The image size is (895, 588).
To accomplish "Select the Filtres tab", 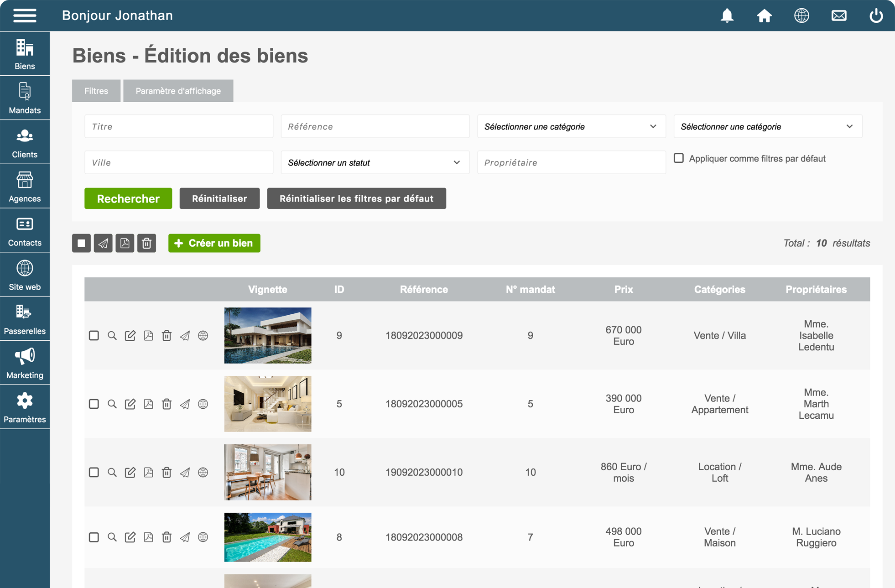I will pyautogui.click(x=96, y=91).
